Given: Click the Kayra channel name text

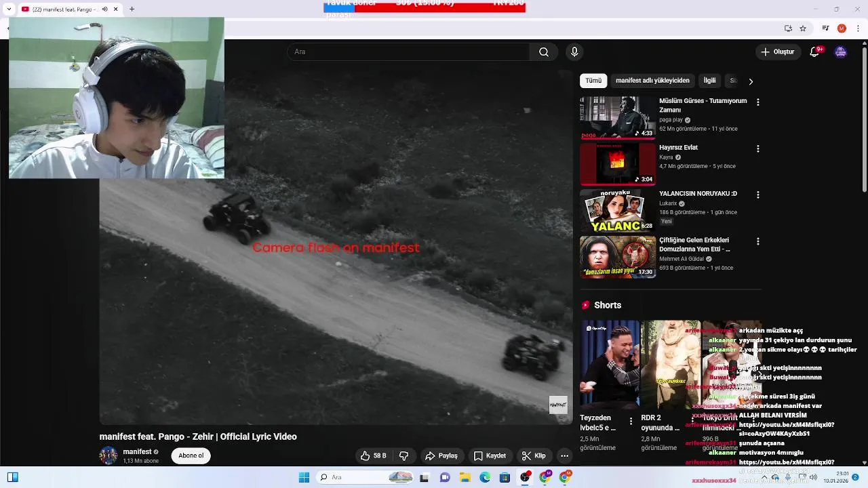Looking at the screenshot, I should (x=666, y=157).
